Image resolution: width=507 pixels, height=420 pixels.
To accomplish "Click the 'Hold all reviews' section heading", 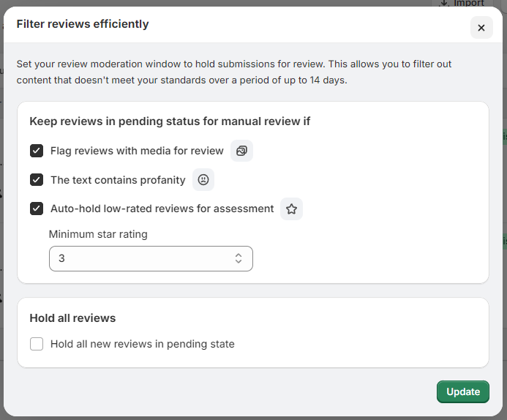I will click(72, 318).
